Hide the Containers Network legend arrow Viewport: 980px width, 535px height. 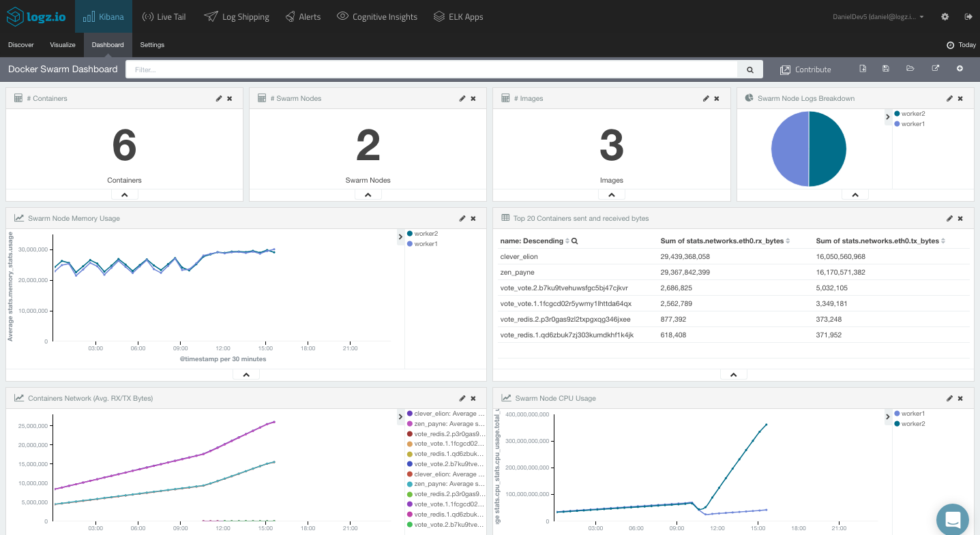point(401,417)
